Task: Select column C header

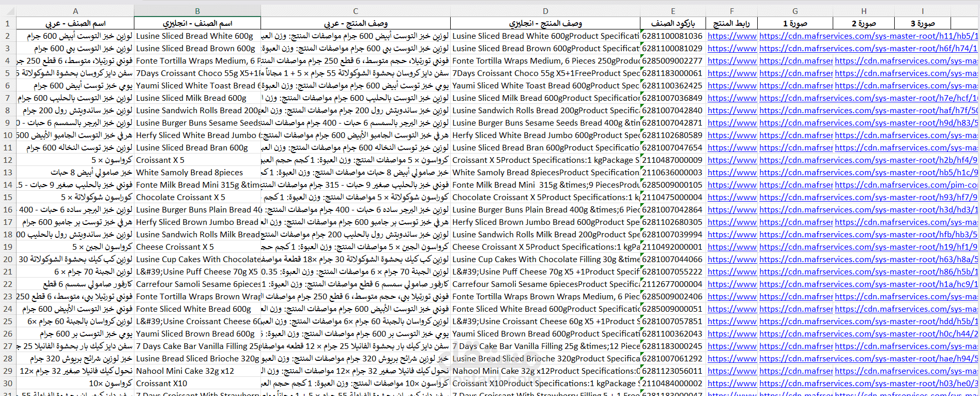Action: point(356,11)
